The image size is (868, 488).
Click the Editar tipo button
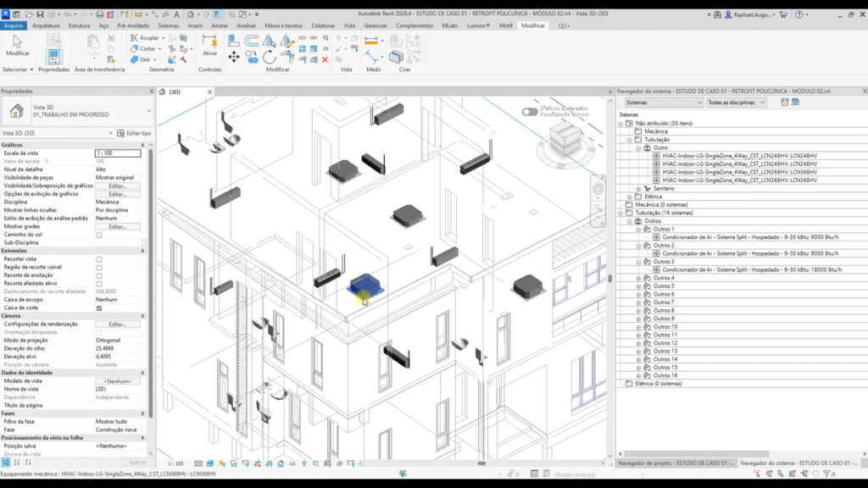(x=134, y=133)
